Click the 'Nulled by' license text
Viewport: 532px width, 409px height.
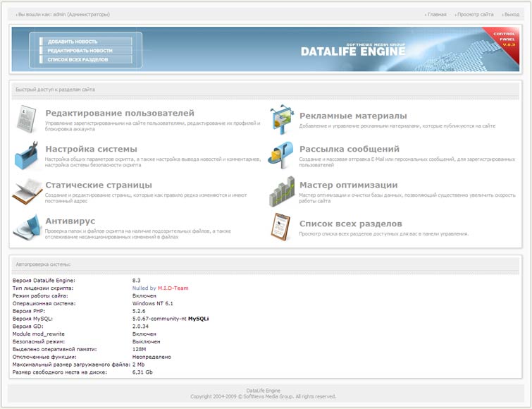click(144, 288)
